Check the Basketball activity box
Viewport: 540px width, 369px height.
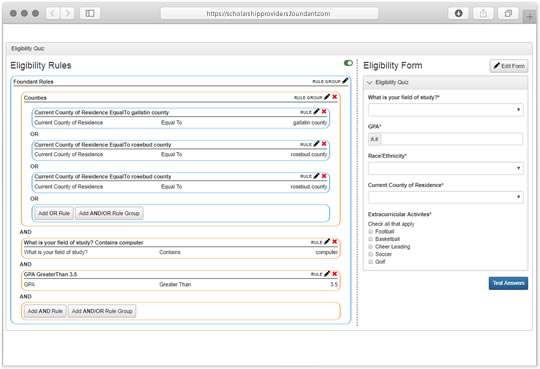tap(371, 239)
